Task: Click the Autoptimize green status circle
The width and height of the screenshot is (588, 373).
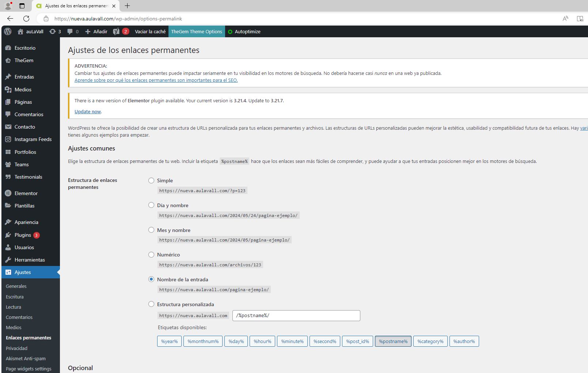Action: [x=230, y=32]
